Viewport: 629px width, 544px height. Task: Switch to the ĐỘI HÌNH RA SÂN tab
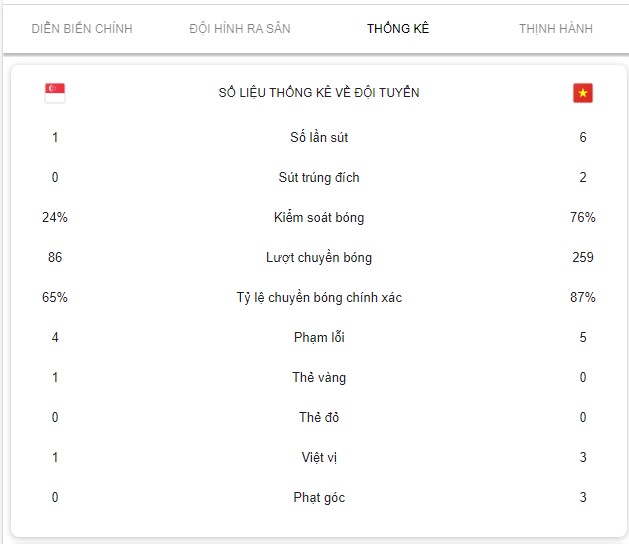pos(240,28)
